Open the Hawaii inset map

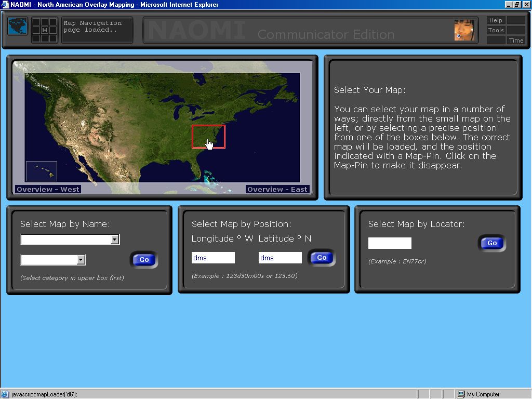(x=42, y=171)
